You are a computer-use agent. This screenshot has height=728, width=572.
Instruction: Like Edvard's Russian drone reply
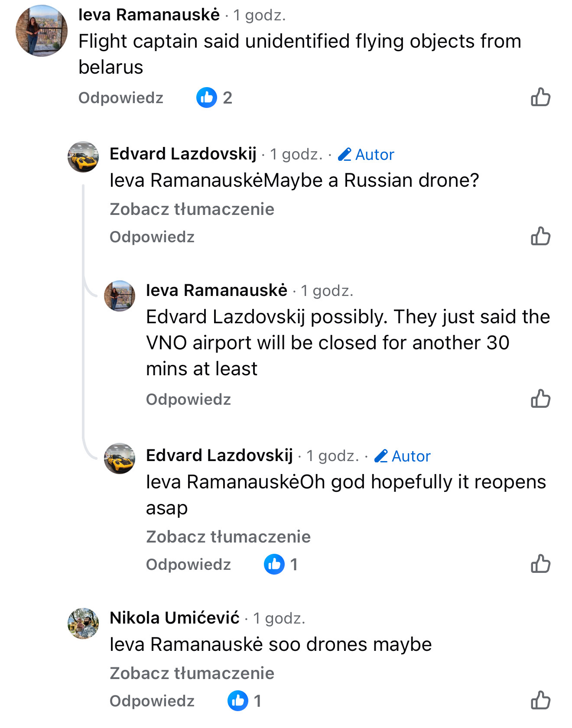point(540,236)
